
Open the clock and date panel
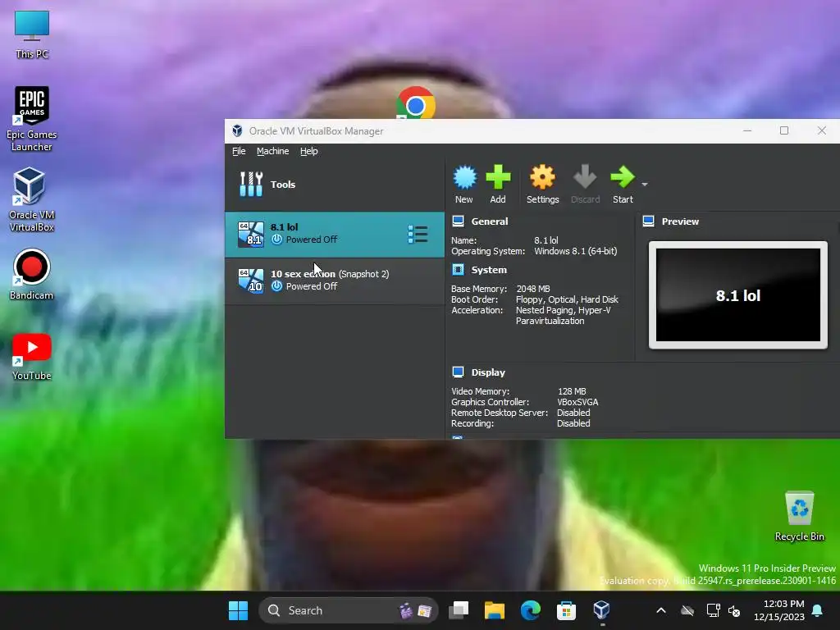coord(779,610)
